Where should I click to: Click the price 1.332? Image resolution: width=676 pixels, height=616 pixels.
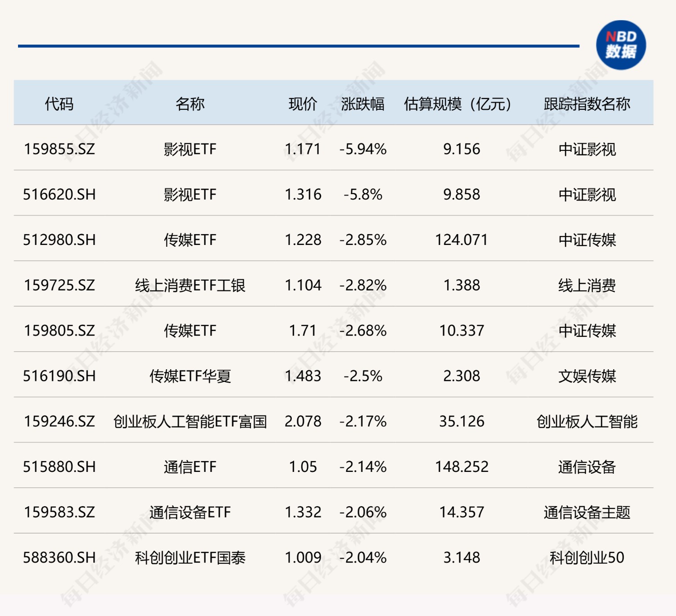[303, 512]
